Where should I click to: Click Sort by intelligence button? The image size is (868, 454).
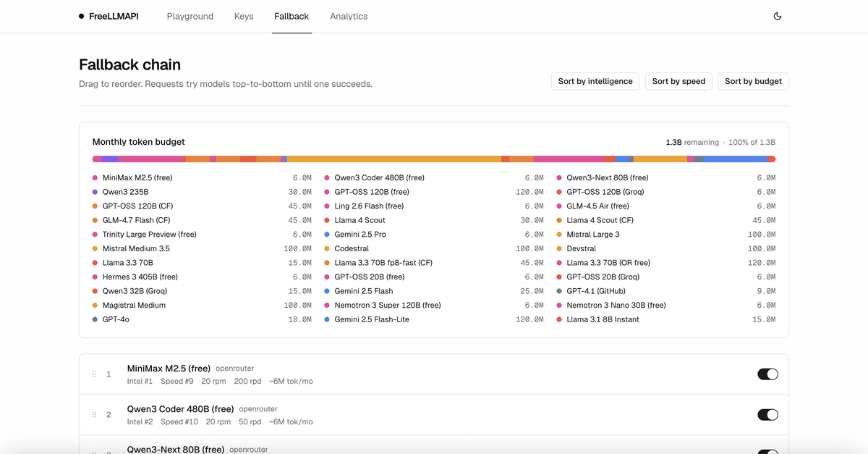tap(595, 81)
